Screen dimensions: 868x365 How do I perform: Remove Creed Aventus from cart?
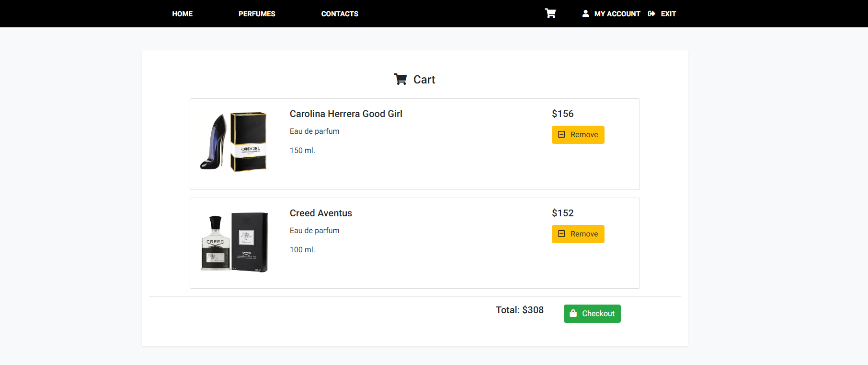pos(578,234)
